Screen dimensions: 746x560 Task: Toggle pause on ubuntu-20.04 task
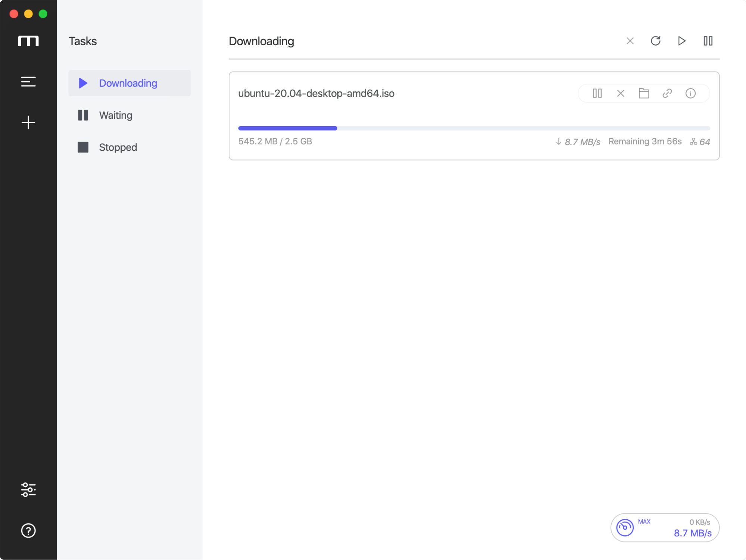[x=597, y=93]
